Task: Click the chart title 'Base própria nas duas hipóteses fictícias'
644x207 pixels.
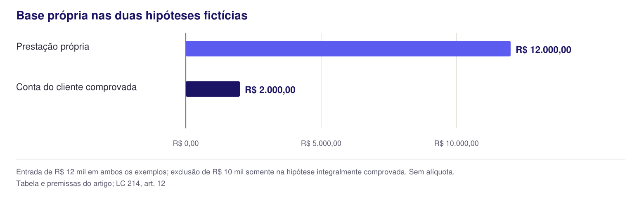Action: point(132,16)
